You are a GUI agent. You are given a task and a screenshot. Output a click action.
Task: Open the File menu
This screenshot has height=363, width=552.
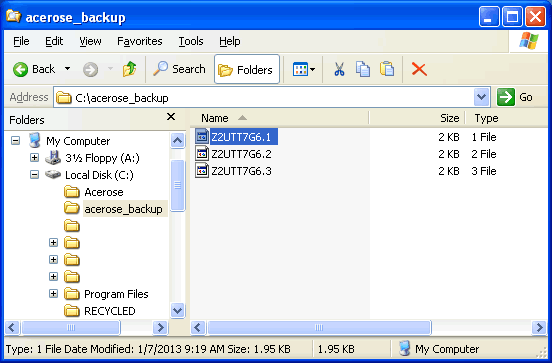click(21, 41)
